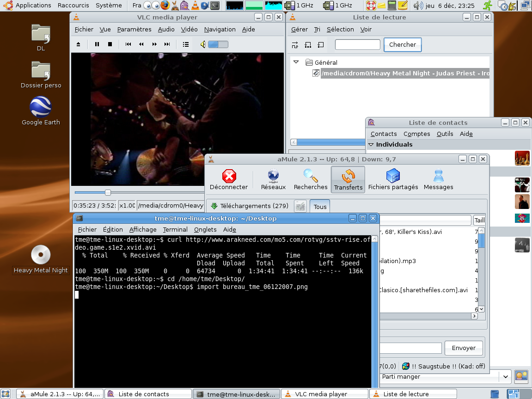Open the Sélection menu in playlist
Image resolution: width=532 pixels, height=399 pixels.
click(x=340, y=29)
